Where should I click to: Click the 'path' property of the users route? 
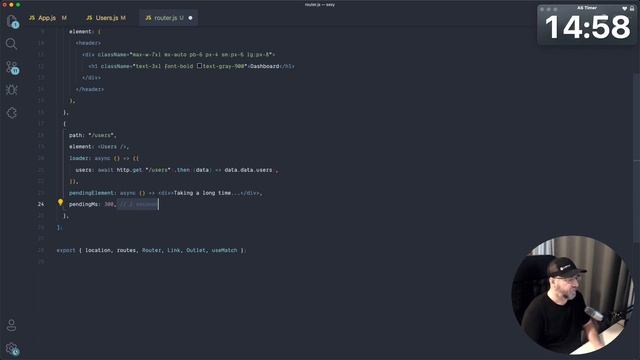coord(76,135)
